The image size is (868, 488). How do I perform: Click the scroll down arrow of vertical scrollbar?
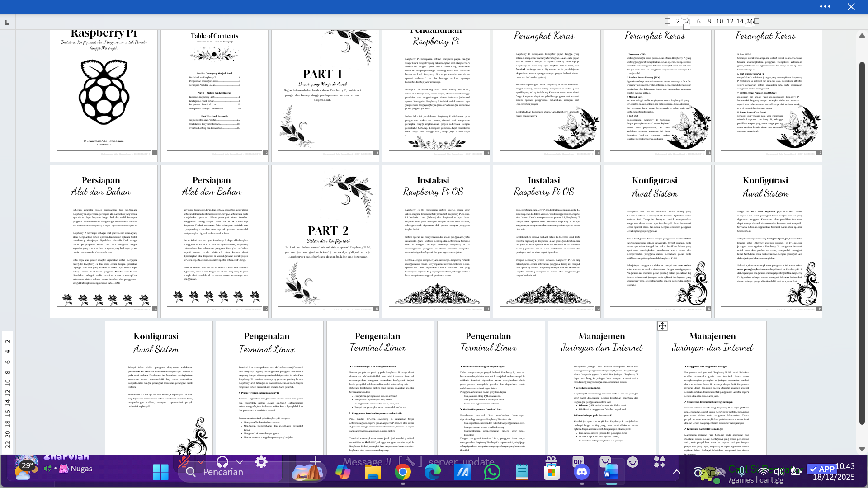click(x=862, y=449)
